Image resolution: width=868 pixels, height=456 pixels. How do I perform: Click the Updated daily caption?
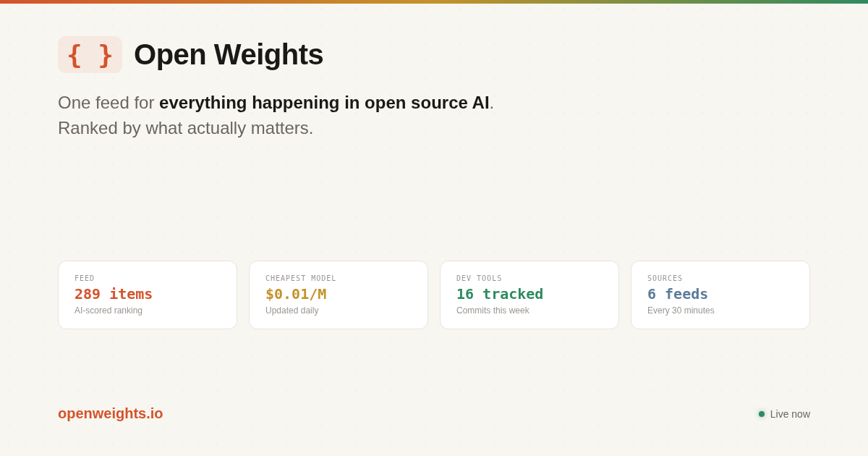pyautogui.click(x=292, y=311)
